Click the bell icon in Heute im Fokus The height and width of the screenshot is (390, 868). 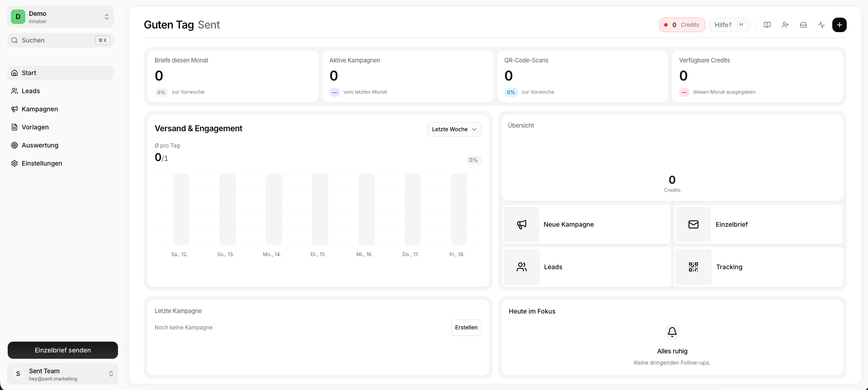click(672, 332)
